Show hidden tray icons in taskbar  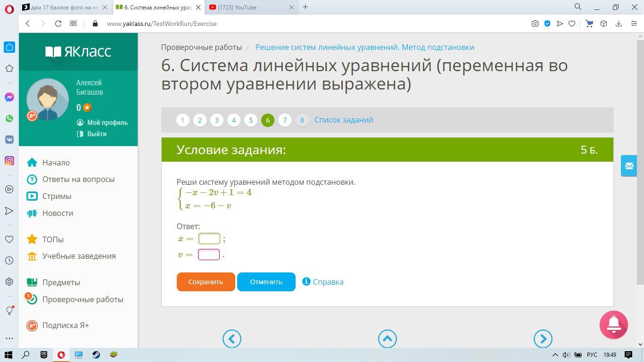tap(555, 355)
